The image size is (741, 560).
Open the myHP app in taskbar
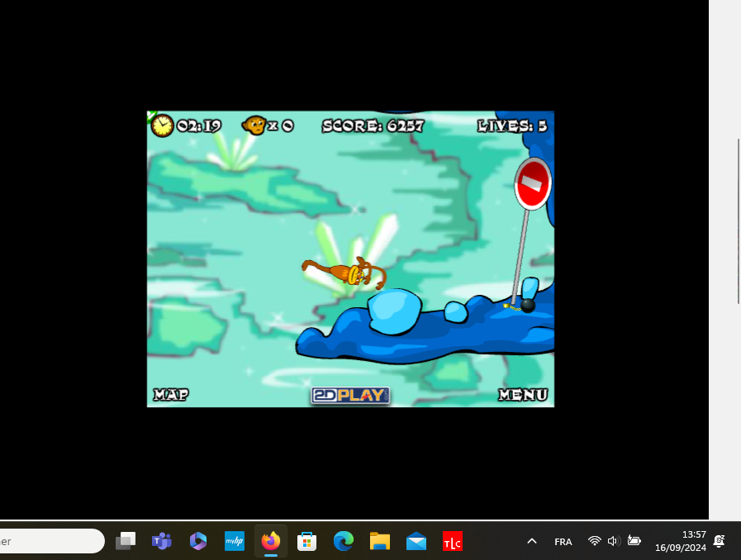235,541
